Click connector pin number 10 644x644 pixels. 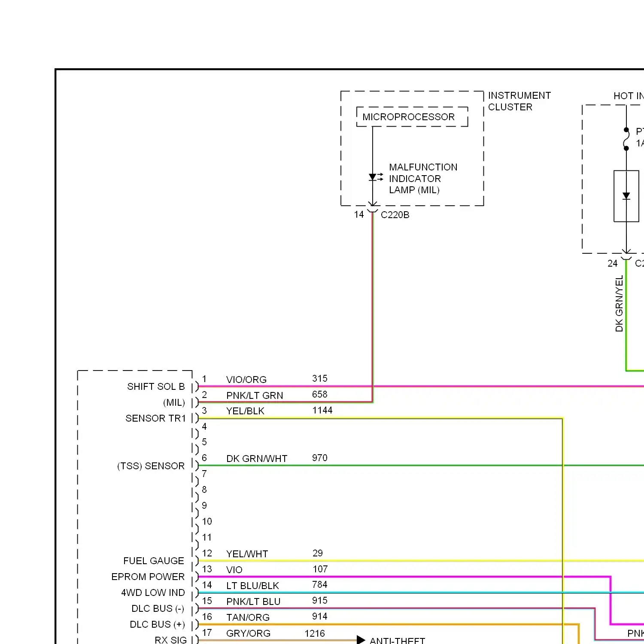207,521
